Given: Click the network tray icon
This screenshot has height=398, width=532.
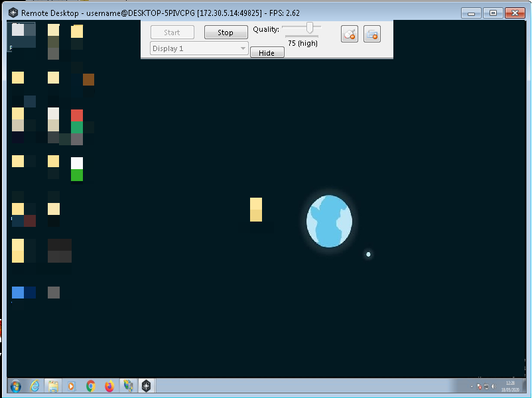Looking at the screenshot, I should (486, 387).
